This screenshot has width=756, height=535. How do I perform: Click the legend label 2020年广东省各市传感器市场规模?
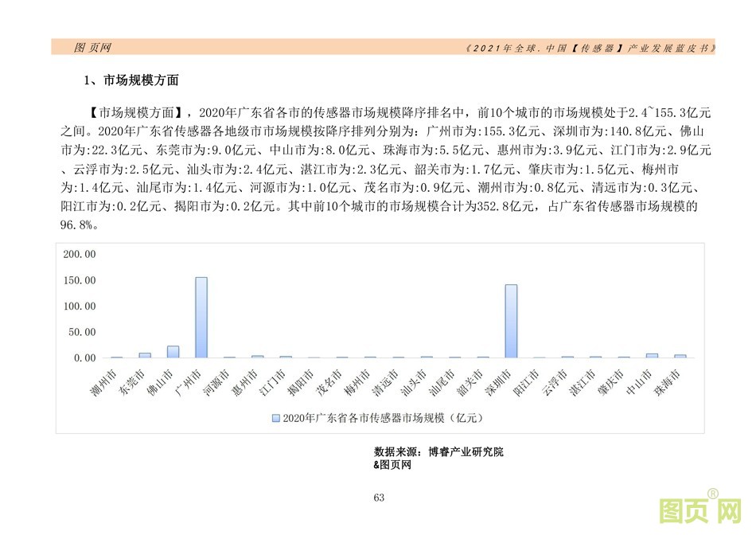tap(384, 417)
